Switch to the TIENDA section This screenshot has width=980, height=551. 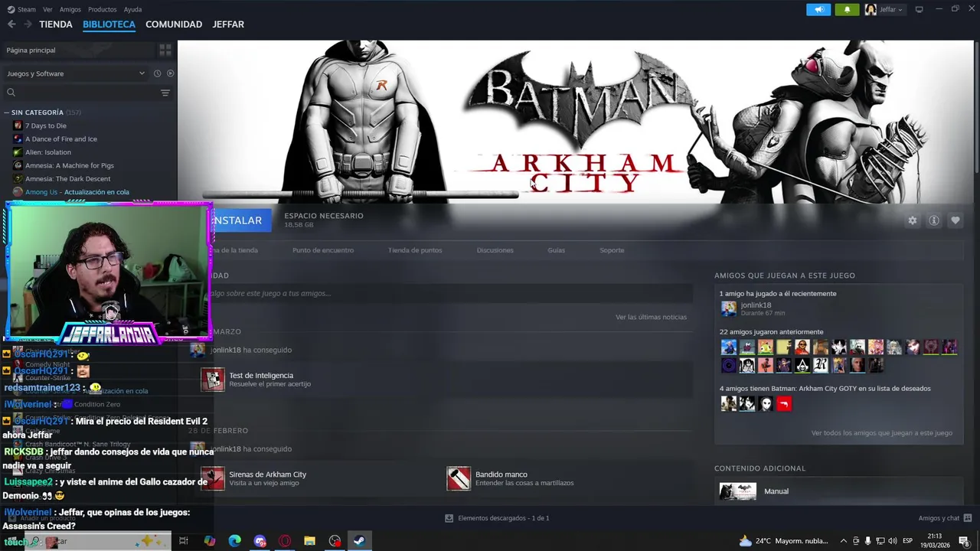56,24
